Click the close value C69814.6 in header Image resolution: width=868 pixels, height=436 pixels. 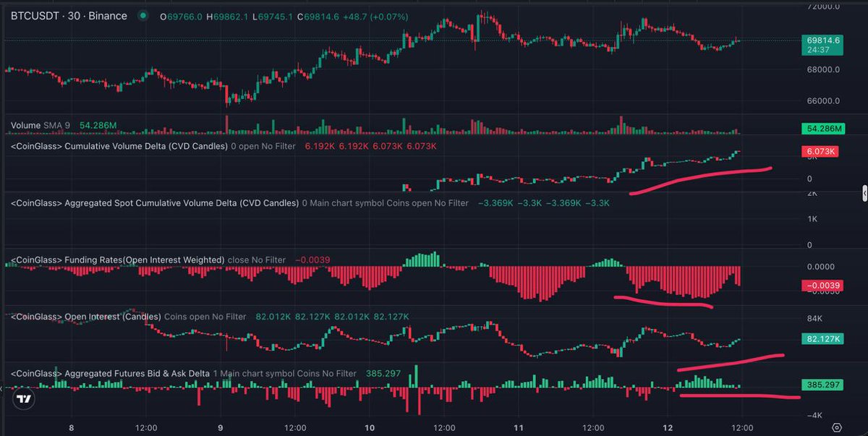[319, 16]
